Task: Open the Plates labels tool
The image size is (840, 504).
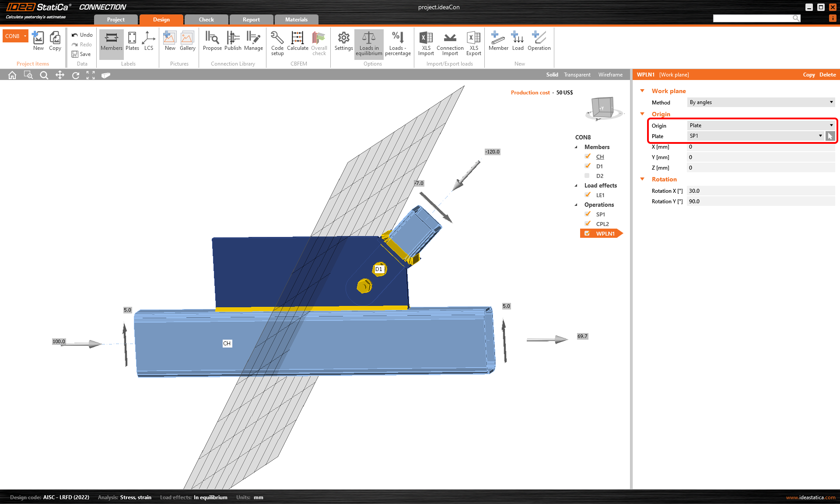Action: click(132, 42)
